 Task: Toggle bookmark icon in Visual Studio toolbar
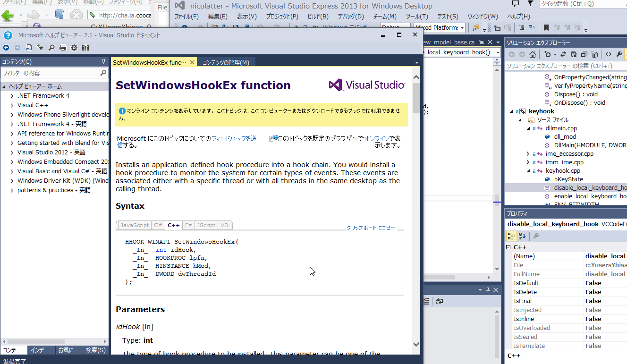[x=546, y=28]
